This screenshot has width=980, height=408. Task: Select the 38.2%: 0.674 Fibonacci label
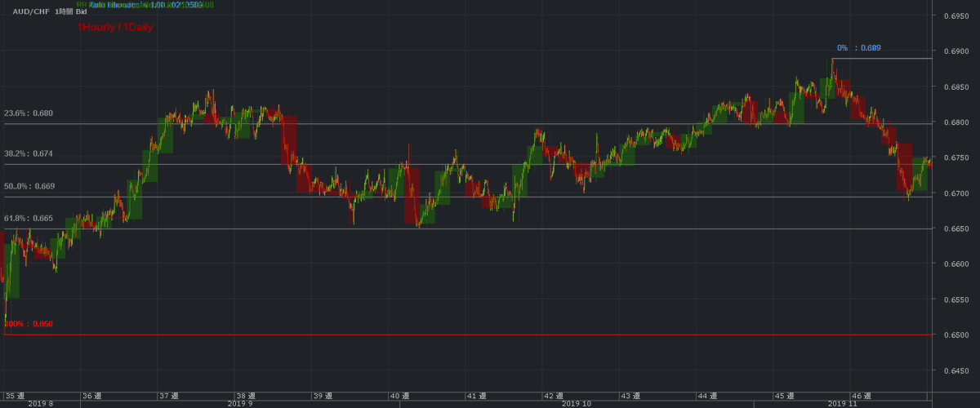point(29,153)
